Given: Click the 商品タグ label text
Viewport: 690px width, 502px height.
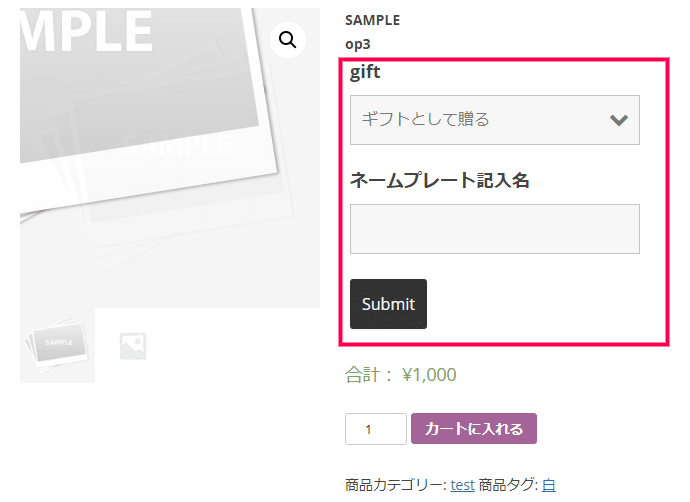Looking at the screenshot, I should point(506,485).
